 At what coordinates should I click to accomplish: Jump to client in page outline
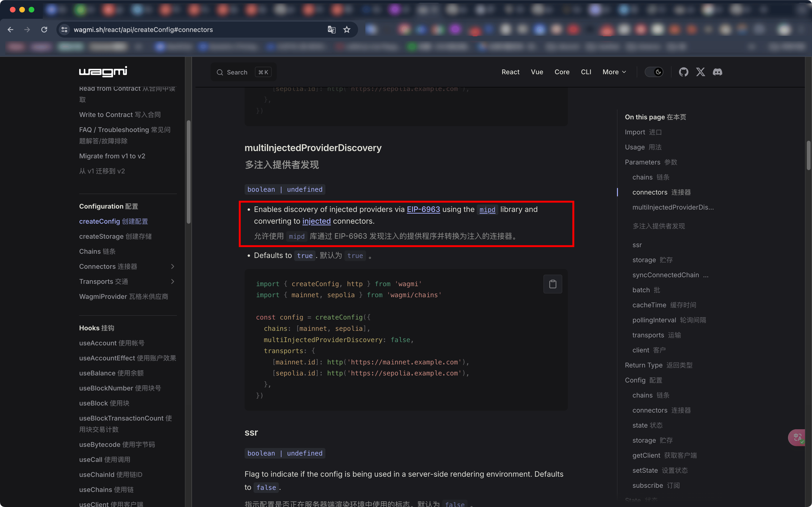click(x=649, y=350)
